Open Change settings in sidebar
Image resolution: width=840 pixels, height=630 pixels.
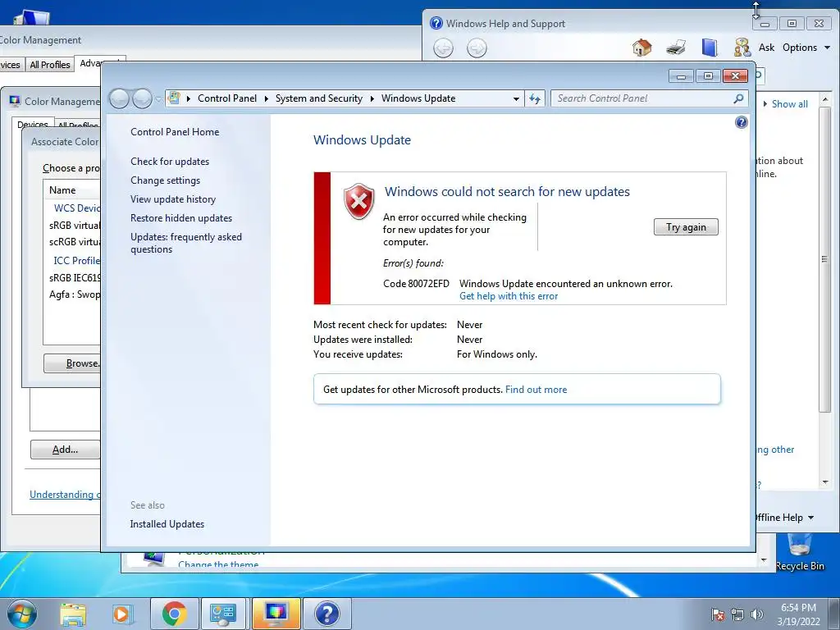[x=165, y=180]
